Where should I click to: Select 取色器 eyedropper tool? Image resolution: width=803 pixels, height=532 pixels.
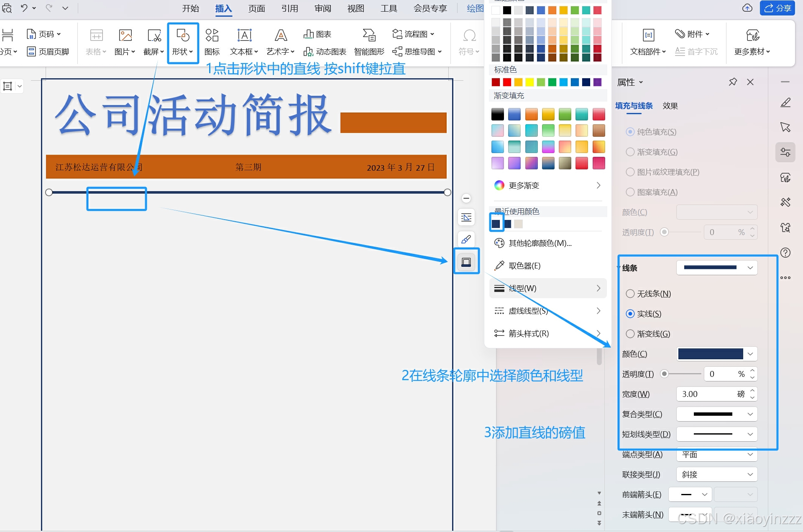(x=524, y=266)
